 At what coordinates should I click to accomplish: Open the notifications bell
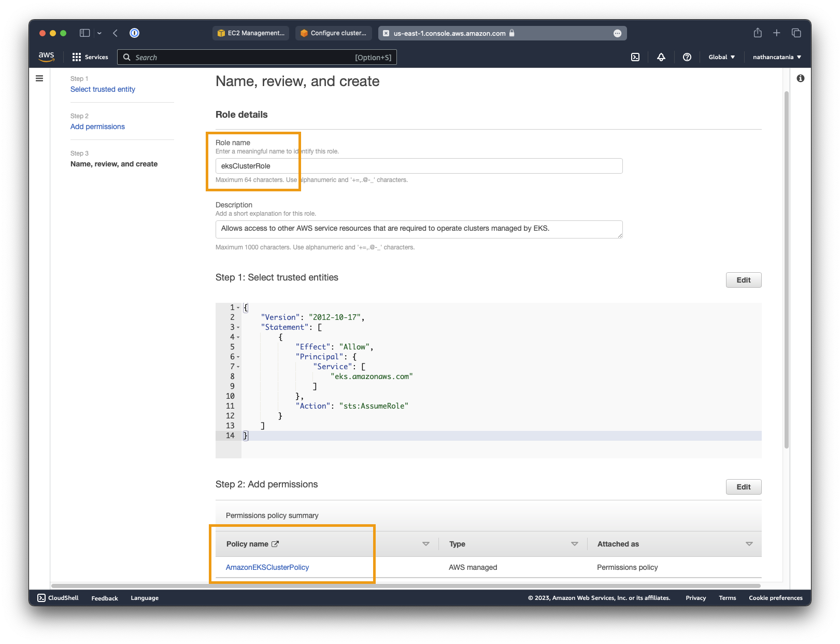tap(661, 57)
